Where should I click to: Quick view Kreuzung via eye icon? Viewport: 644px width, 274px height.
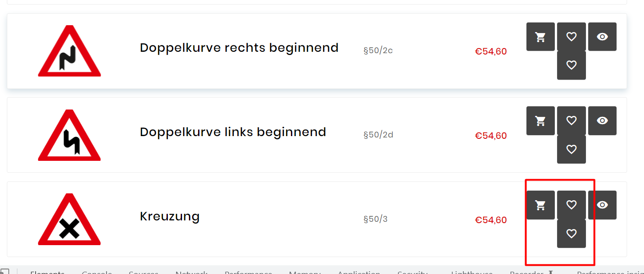[602, 205]
